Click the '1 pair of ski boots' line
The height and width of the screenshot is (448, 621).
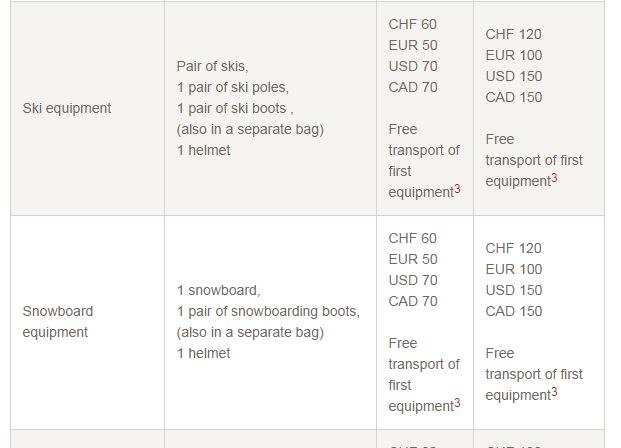pos(233,108)
